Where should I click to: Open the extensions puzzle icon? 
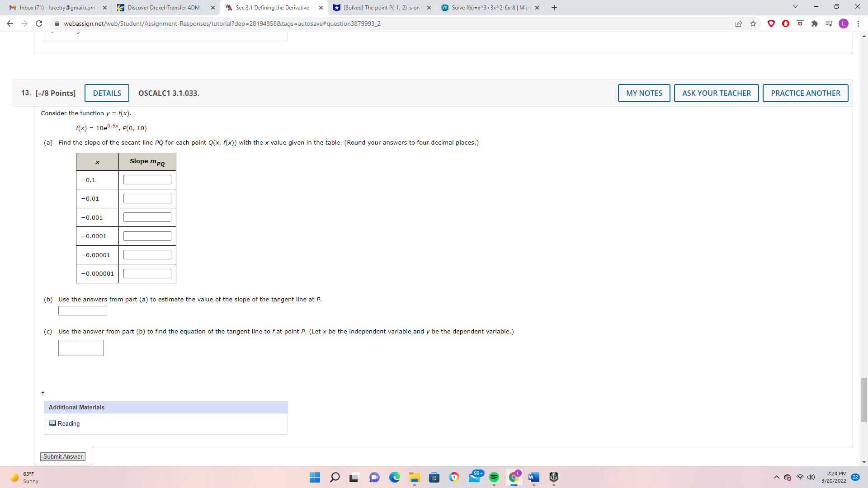pyautogui.click(x=814, y=23)
